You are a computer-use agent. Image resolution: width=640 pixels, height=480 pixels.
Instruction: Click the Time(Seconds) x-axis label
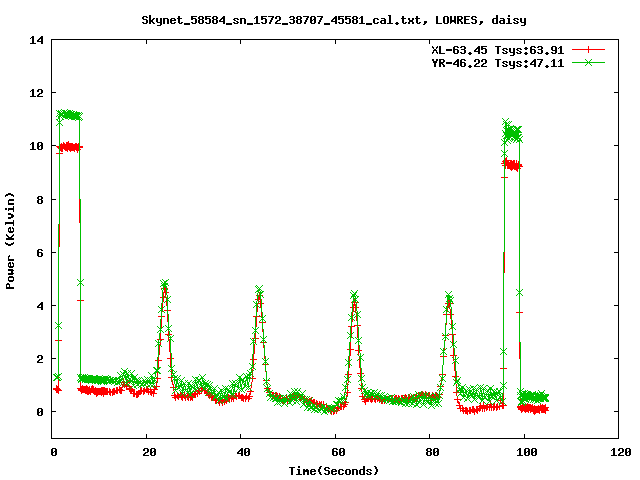[334, 471]
